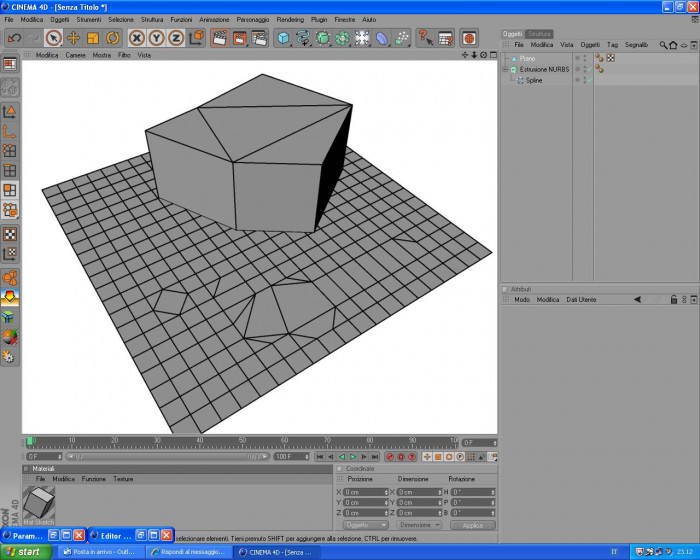Toggle the X axis lock
The height and width of the screenshot is (560, 700).
[x=137, y=38]
